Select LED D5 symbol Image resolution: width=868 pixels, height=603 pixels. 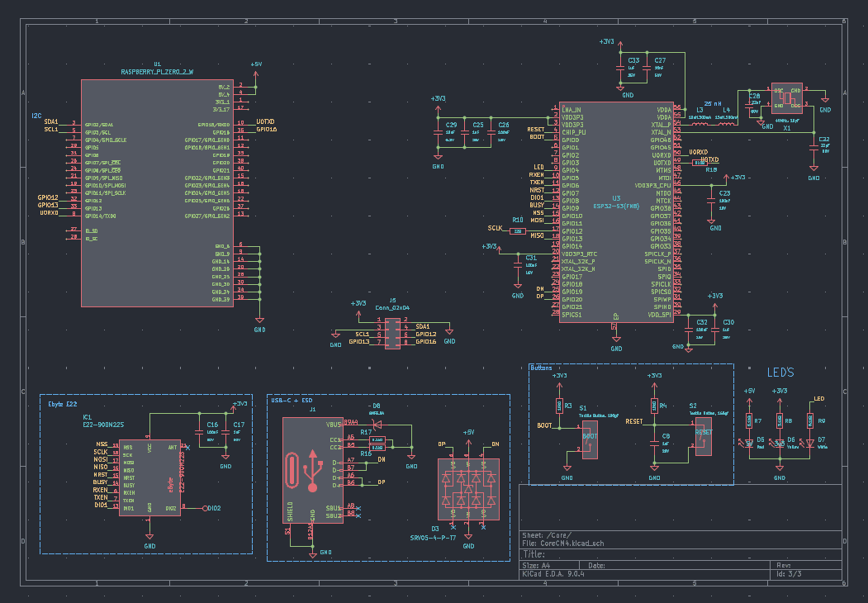[x=749, y=443]
